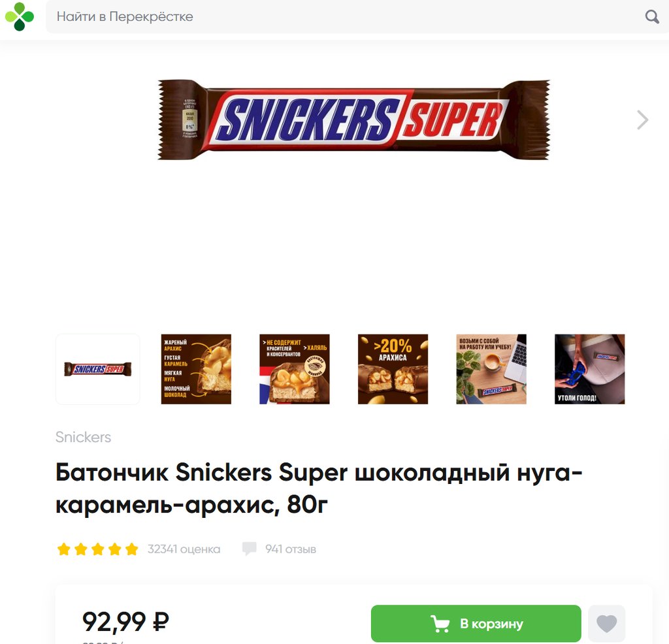The height and width of the screenshot is (644, 669).
Task: Open the '941 отзыв' reviews link
Action: (291, 549)
